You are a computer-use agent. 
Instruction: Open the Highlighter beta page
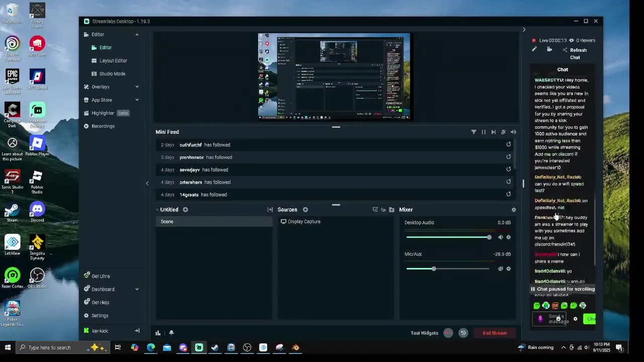107,113
